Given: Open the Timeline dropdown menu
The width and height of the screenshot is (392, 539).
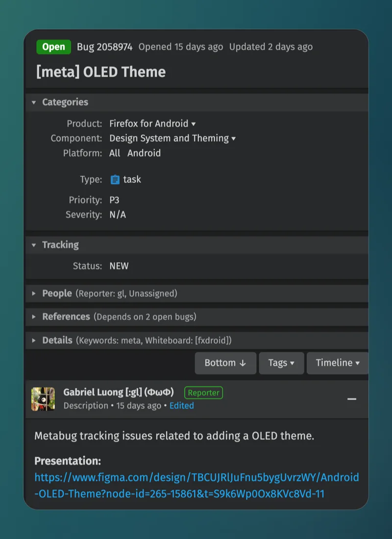Looking at the screenshot, I should tap(337, 363).
